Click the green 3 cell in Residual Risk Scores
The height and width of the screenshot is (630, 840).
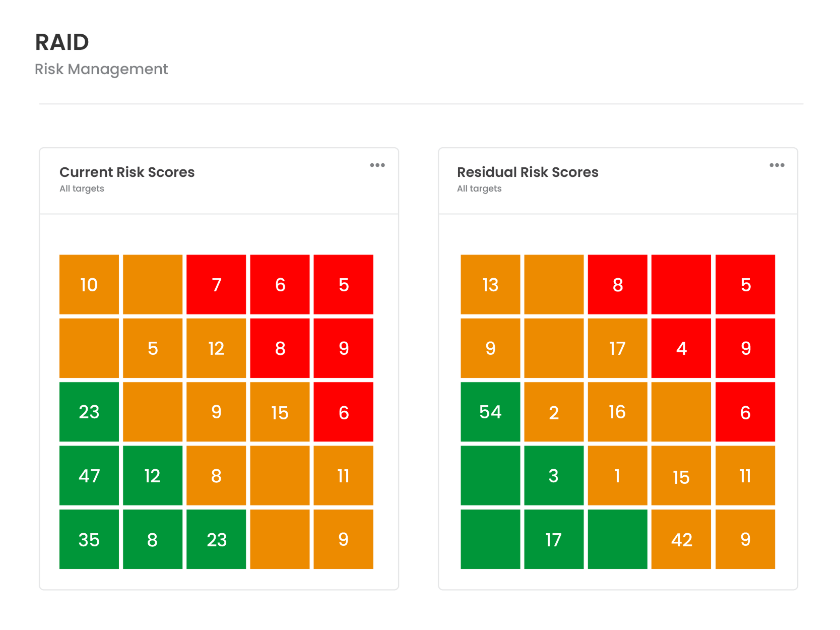coord(554,475)
